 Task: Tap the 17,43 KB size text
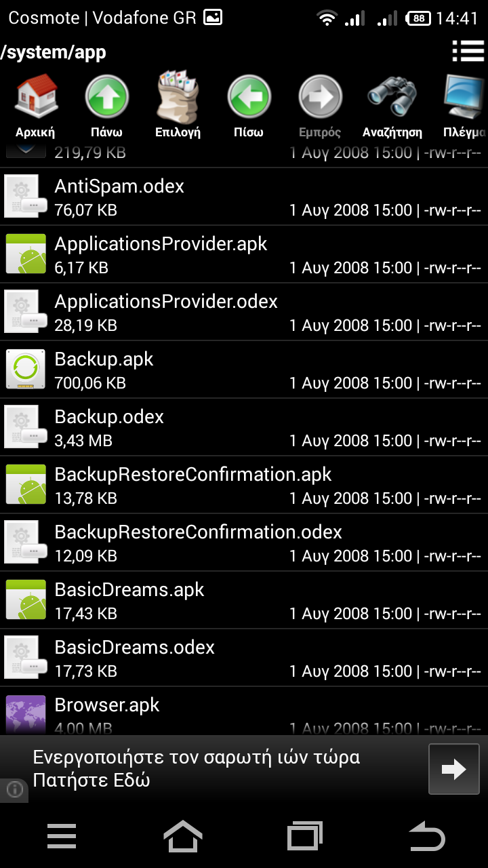click(85, 614)
